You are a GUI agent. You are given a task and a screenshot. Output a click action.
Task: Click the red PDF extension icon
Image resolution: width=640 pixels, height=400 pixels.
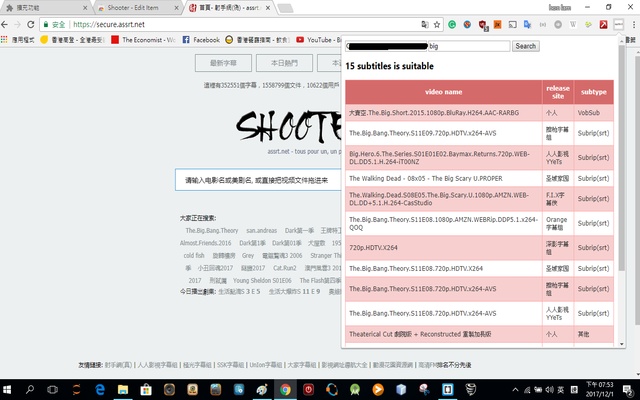point(603,25)
